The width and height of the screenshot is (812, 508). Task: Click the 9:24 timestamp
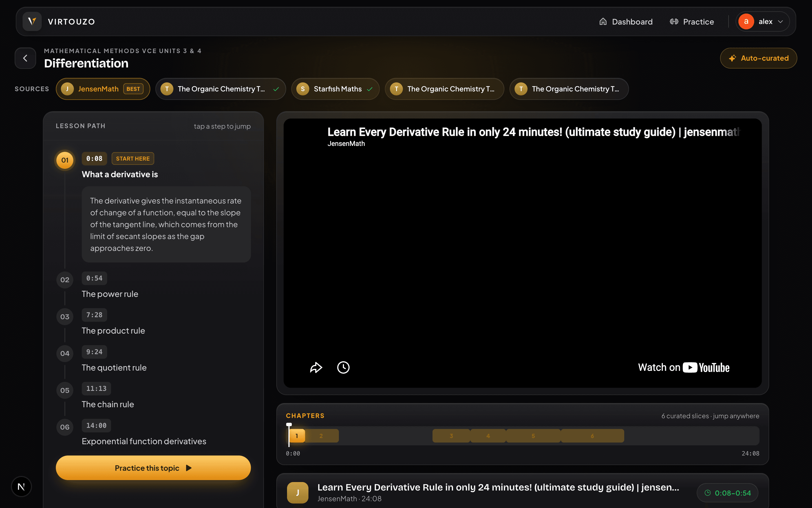(x=94, y=352)
